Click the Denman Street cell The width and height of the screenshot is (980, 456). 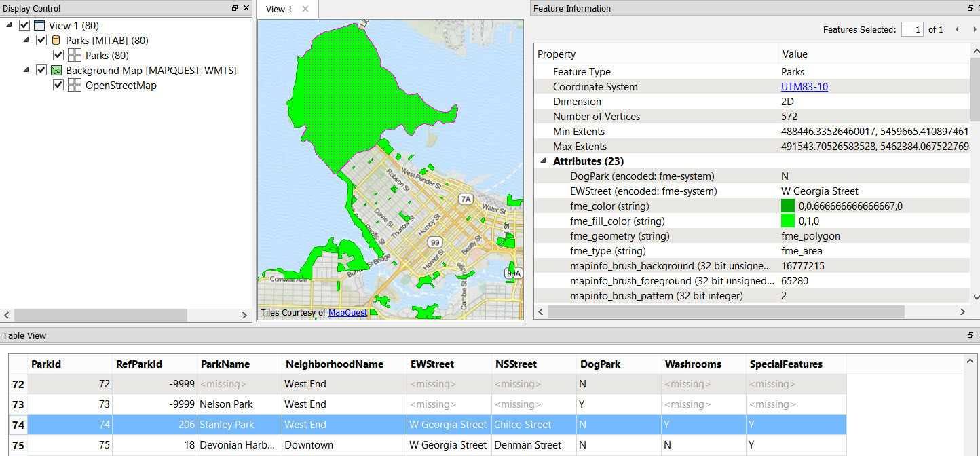(534, 445)
